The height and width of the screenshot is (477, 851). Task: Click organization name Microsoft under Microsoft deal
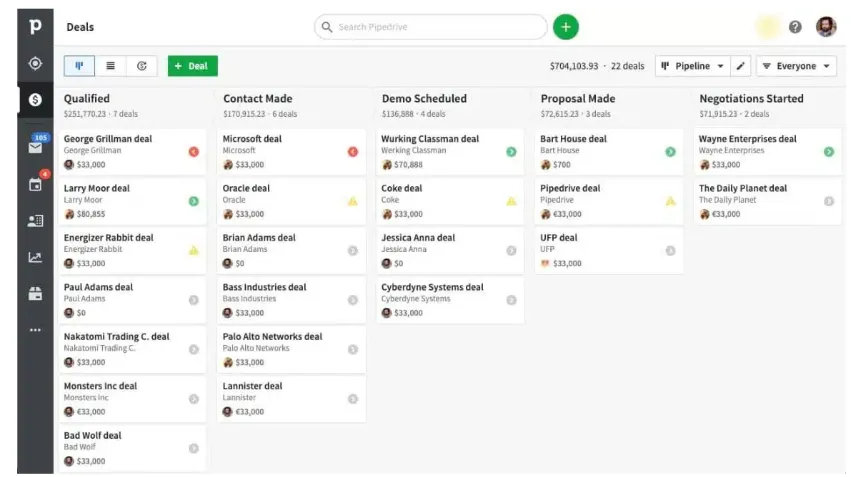pos(239,150)
